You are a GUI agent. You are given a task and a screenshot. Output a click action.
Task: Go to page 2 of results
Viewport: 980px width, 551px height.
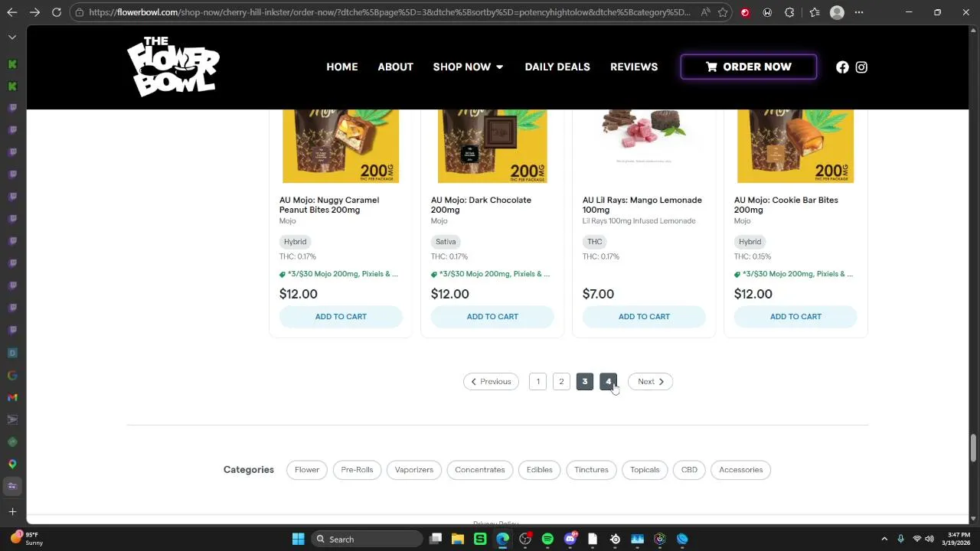click(x=561, y=382)
